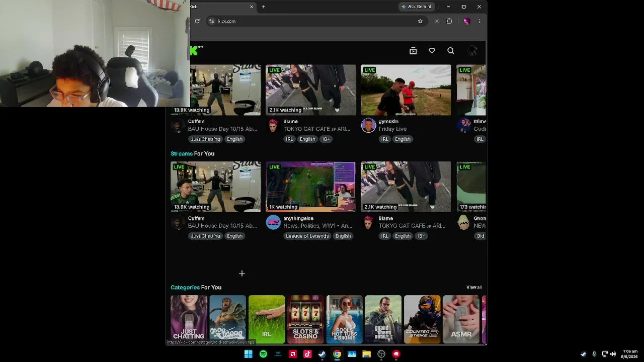Click the microphone icon in system tray
This screenshot has width=644, height=362.
point(594,354)
